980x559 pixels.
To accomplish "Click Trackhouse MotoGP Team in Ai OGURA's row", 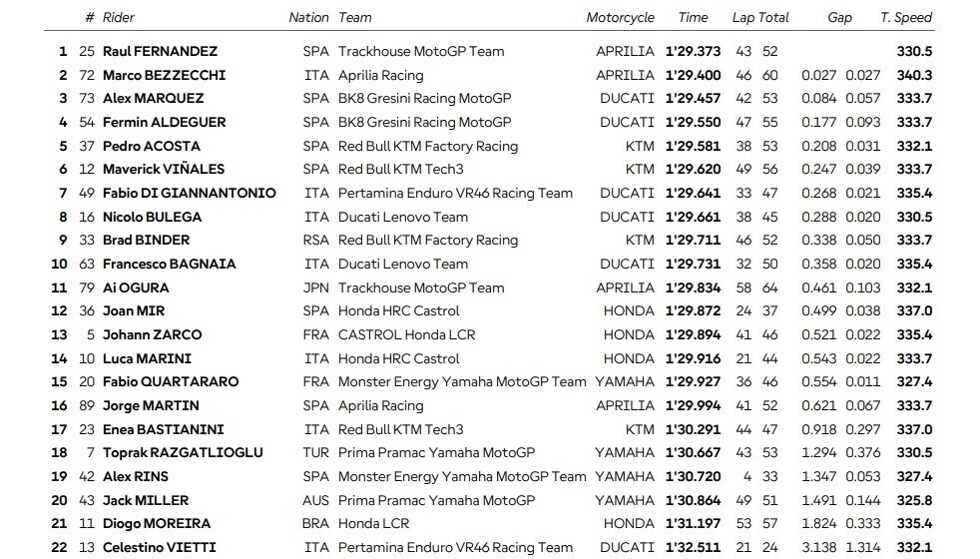I will click(420, 287).
